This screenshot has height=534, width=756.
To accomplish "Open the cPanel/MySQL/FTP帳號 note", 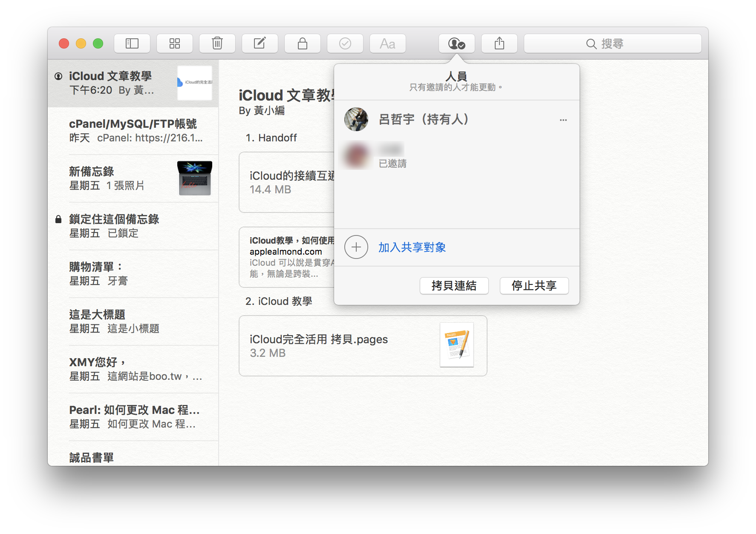I will (133, 131).
